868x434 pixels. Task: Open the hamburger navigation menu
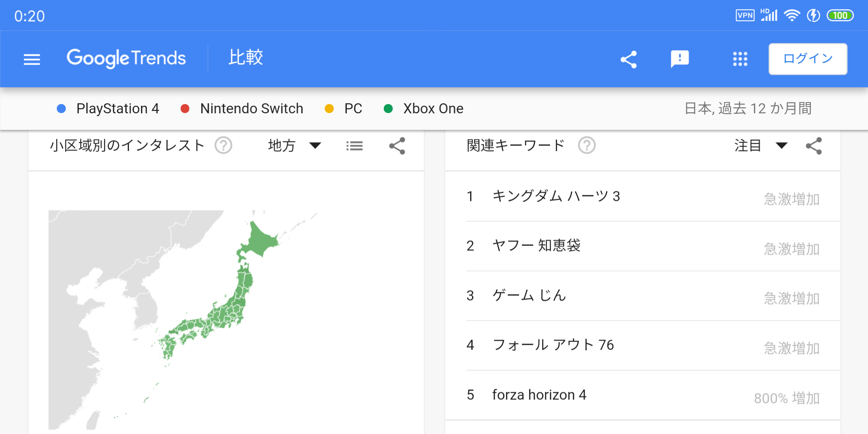(32, 59)
